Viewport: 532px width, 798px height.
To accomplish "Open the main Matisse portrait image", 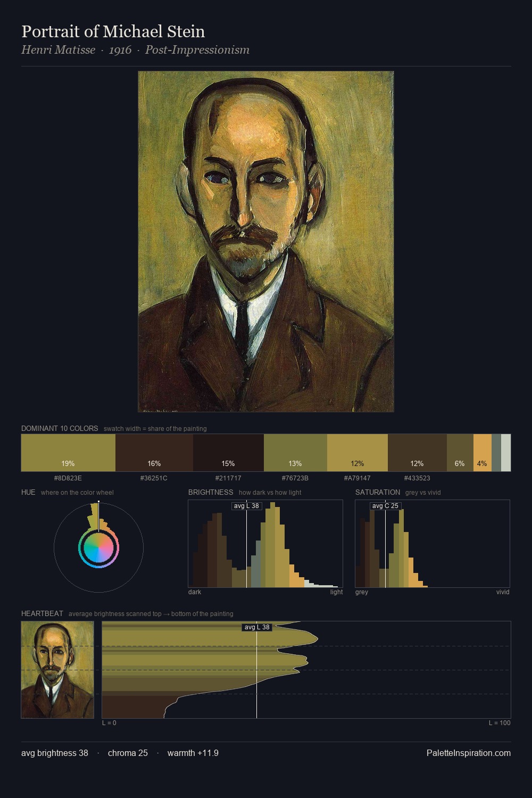I will [x=266, y=242].
